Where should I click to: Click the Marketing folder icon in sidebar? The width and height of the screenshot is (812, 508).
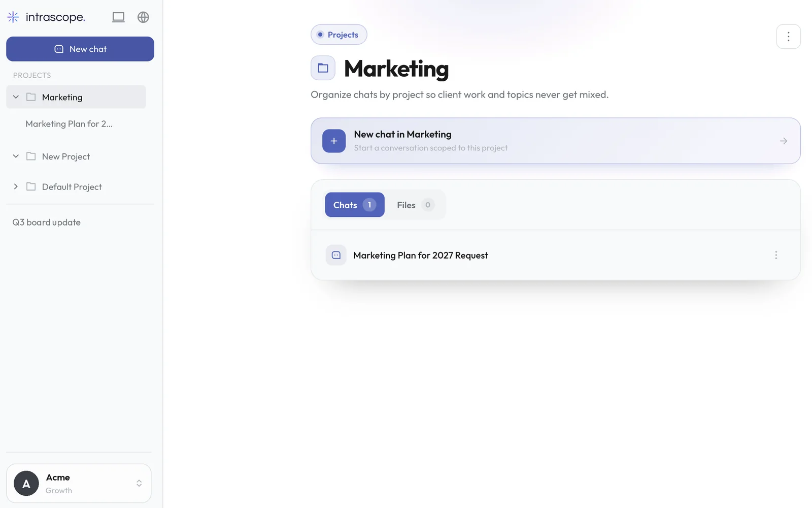tap(31, 97)
